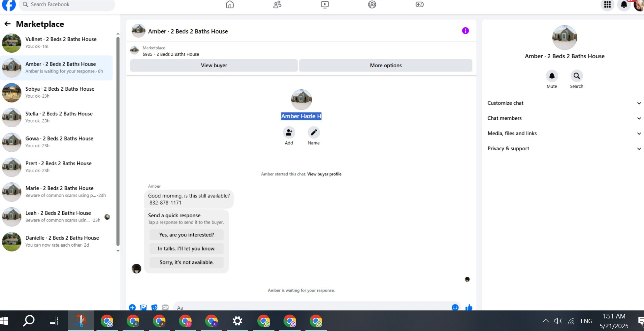Choose a sticker from the composer

(154, 307)
